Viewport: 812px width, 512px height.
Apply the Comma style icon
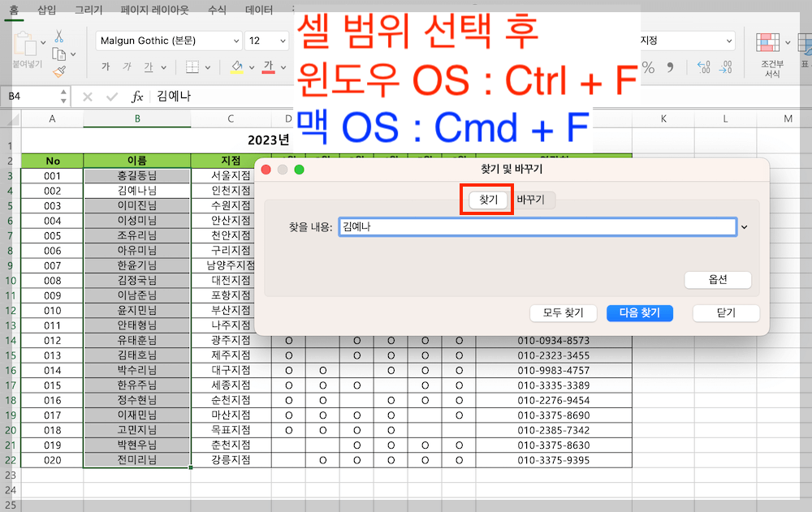tap(670, 67)
